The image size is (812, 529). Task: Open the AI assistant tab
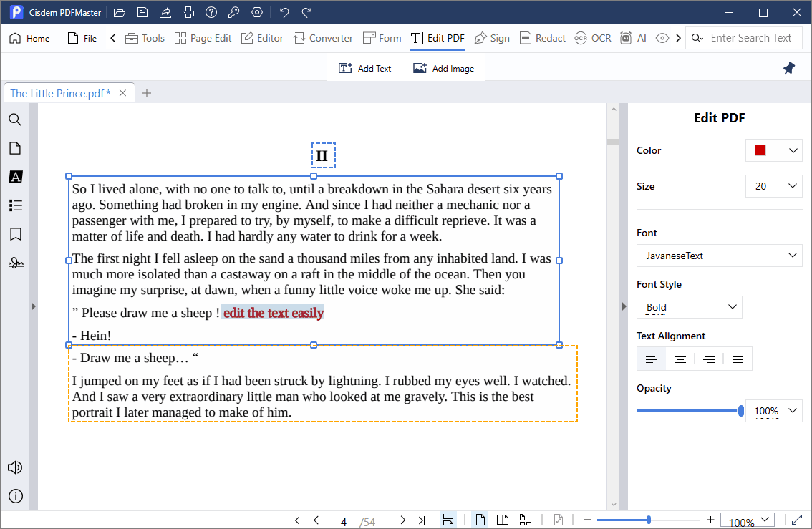point(634,39)
